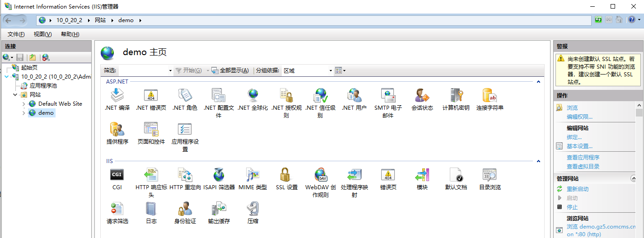Viewport: 644px width, 238px height.
Task: Click 停止 to stop the site
Action: (x=572, y=207)
